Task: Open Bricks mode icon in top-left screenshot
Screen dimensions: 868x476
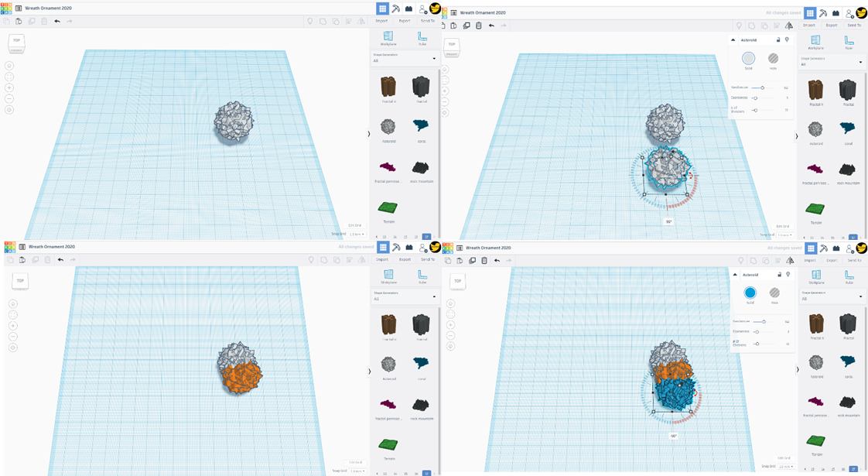Action: click(x=408, y=9)
